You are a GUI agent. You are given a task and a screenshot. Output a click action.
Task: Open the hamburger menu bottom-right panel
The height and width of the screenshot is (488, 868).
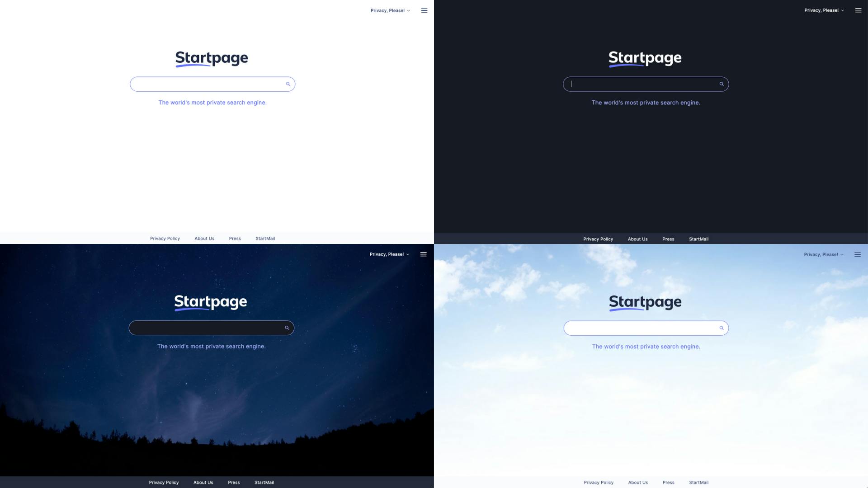pyautogui.click(x=857, y=254)
